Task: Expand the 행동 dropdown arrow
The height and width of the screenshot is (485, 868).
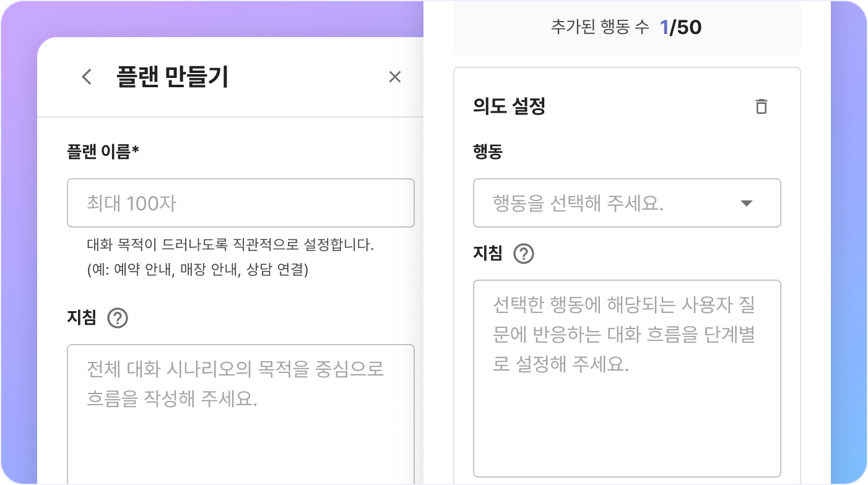Action: coord(747,204)
